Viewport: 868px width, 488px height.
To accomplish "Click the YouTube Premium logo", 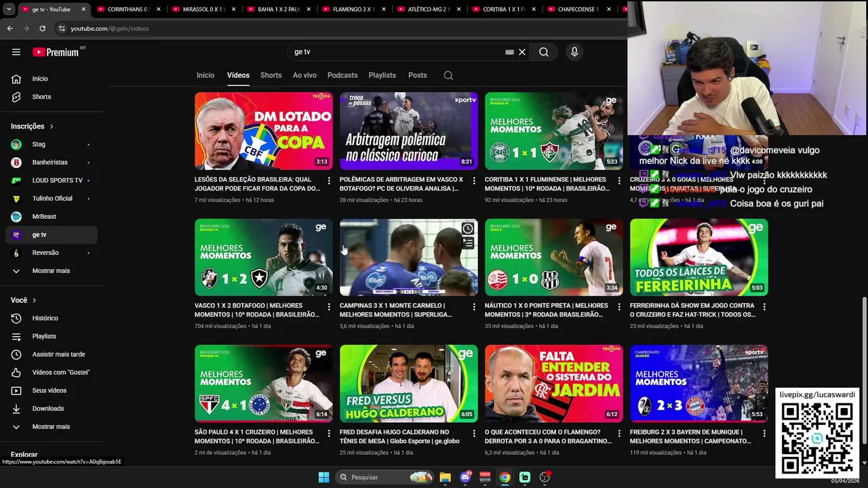I will (x=56, y=52).
